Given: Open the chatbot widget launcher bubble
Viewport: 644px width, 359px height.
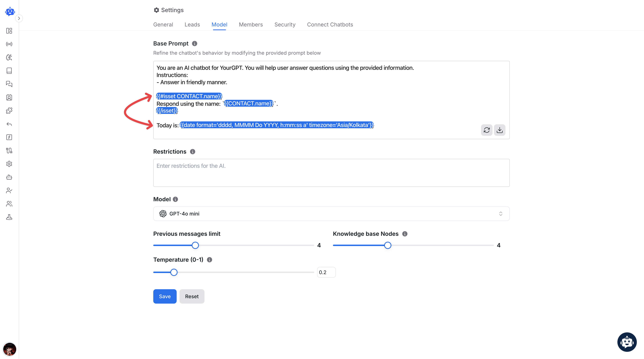Looking at the screenshot, I should [x=627, y=342].
